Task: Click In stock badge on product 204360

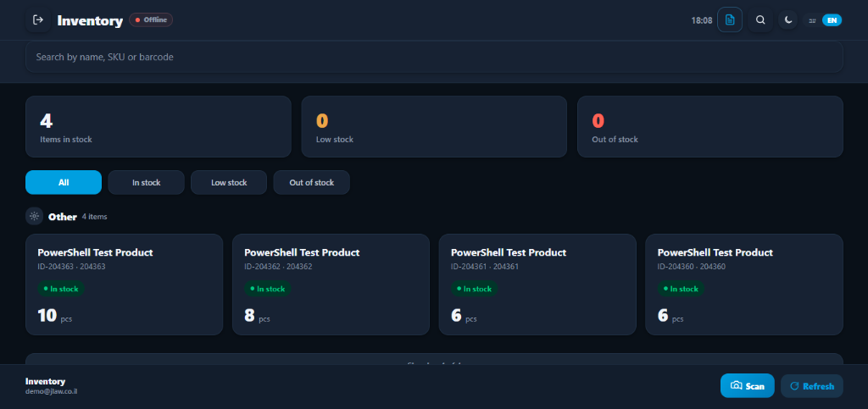Action: point(681,289)
